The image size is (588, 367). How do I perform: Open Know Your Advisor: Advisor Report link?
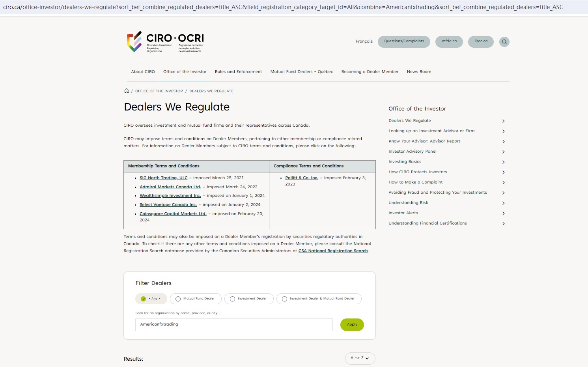(424, 141)
